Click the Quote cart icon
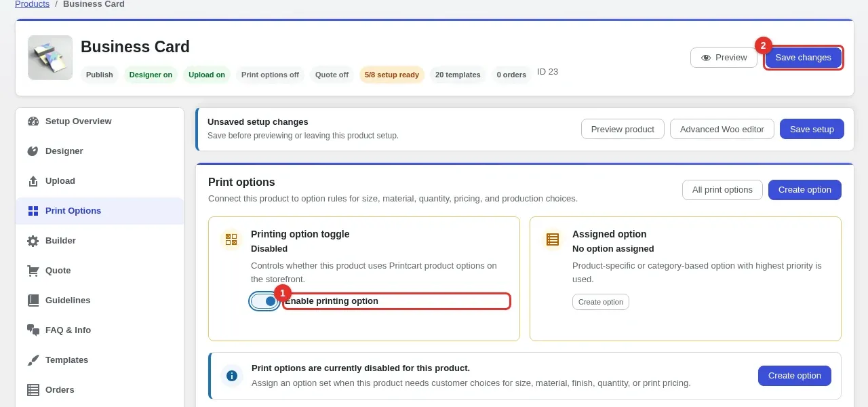The height and width of the screenshot is (407, 868). [33, 271]
